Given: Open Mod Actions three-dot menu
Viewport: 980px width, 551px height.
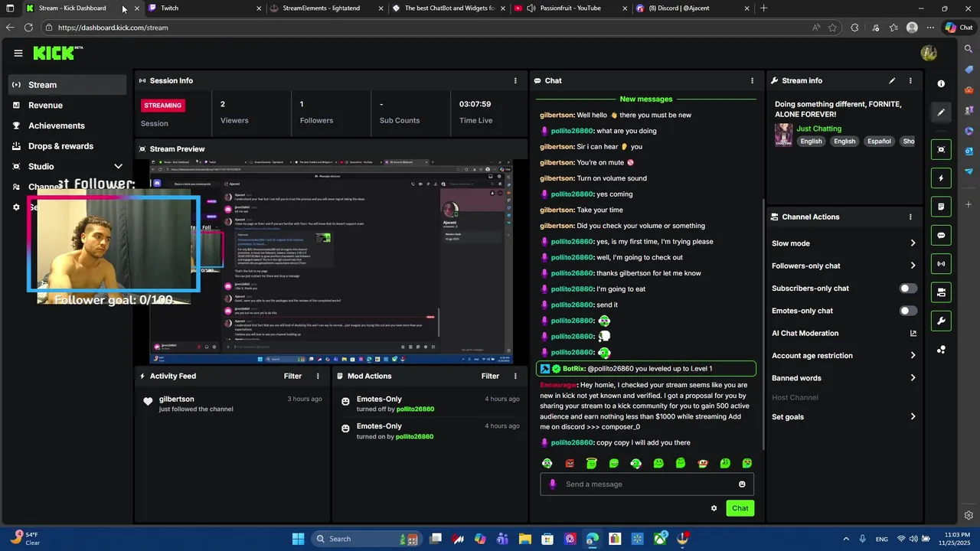Looking at the screenshot, I should coord(515,376).
